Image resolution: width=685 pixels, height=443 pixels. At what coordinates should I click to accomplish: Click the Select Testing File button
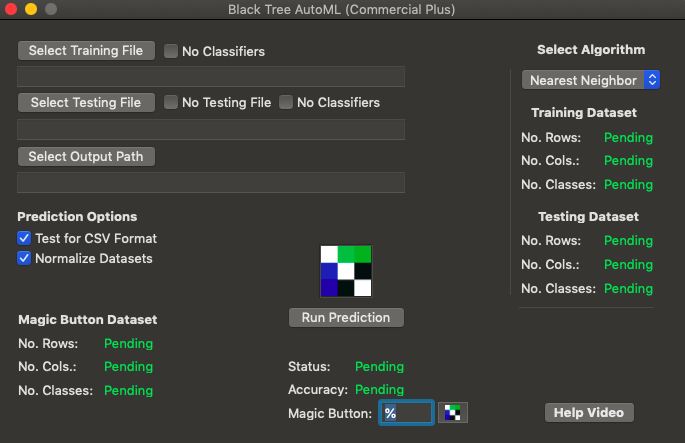86,102
